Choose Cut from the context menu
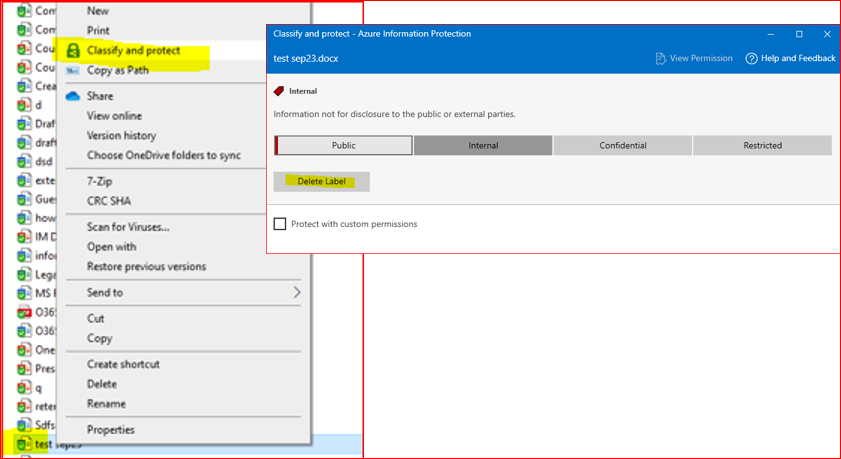This screenshot has width=841, height=459. pyautogui.click(x=95, y=319)
